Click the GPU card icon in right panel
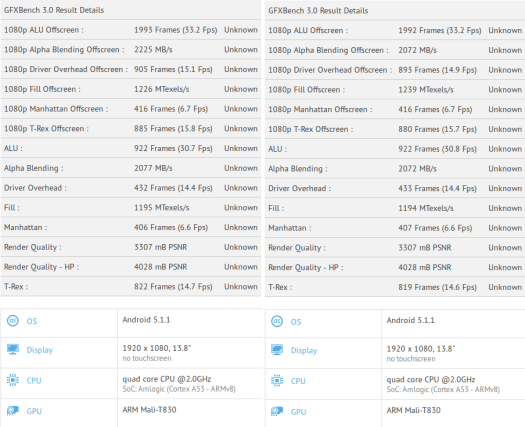The image size is (525, 427). 277,412
